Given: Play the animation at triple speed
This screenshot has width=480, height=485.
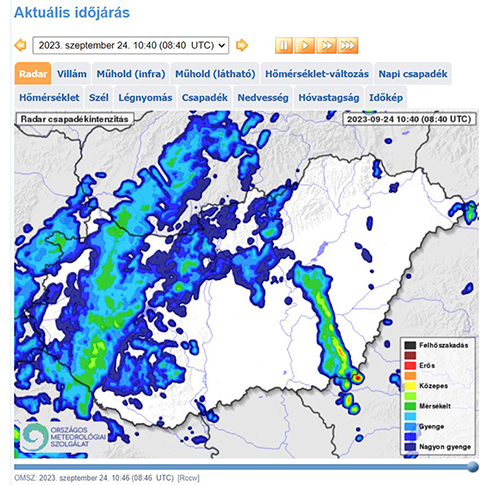Looking at the screenshot, I should coord(348,45).
